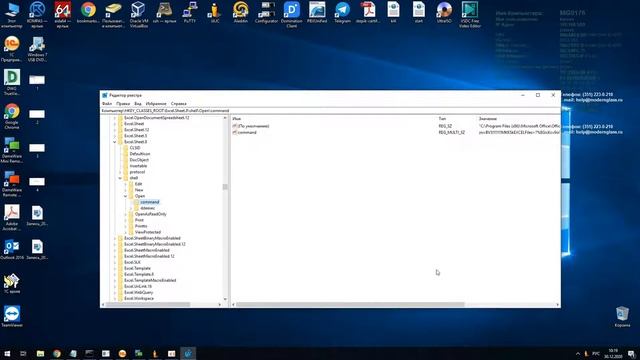Select the DefaultIcon key in the tree
Image resolution: width=640 pixels, height=360 pixels.
pos(140,154)
